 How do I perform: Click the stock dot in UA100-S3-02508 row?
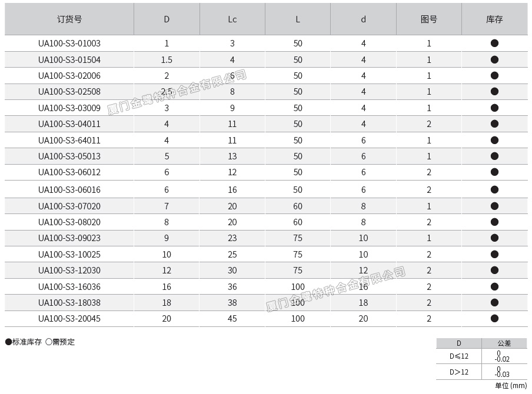pos(494,92)
